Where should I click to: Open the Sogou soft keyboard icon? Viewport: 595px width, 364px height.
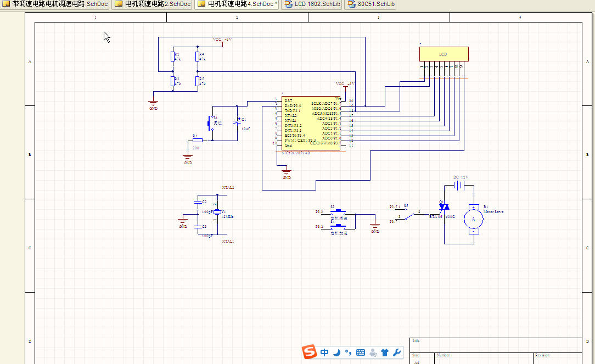coord(361,352)
